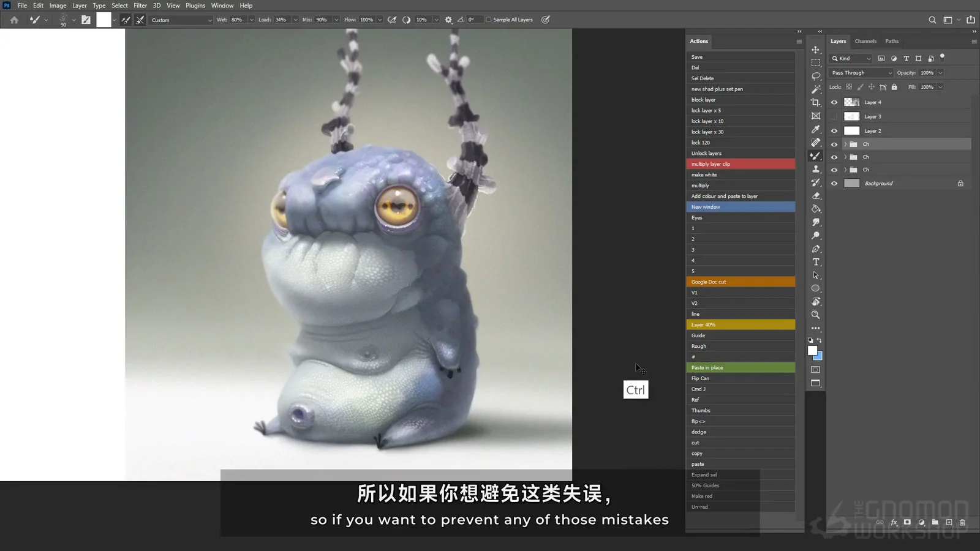Open the Image menu
The width and height of the screenshot is (980, 551).
pos(58,6)
